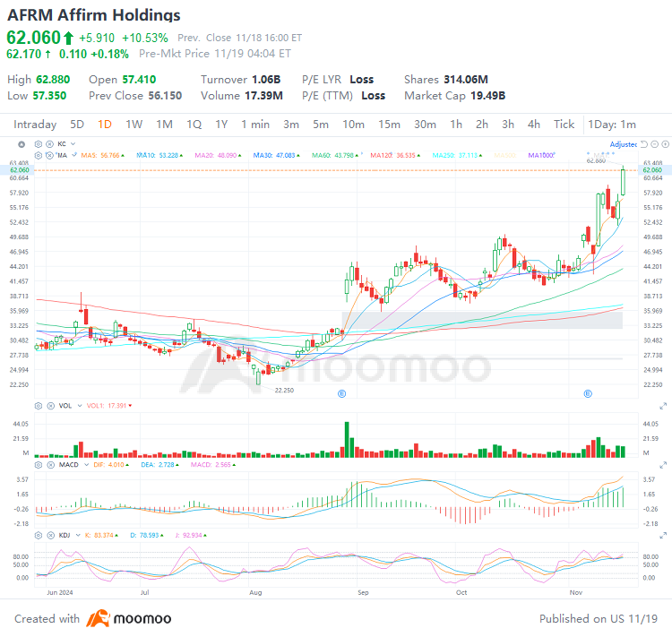Click the VOL1: 17.391 value label

tap(109, 406)
